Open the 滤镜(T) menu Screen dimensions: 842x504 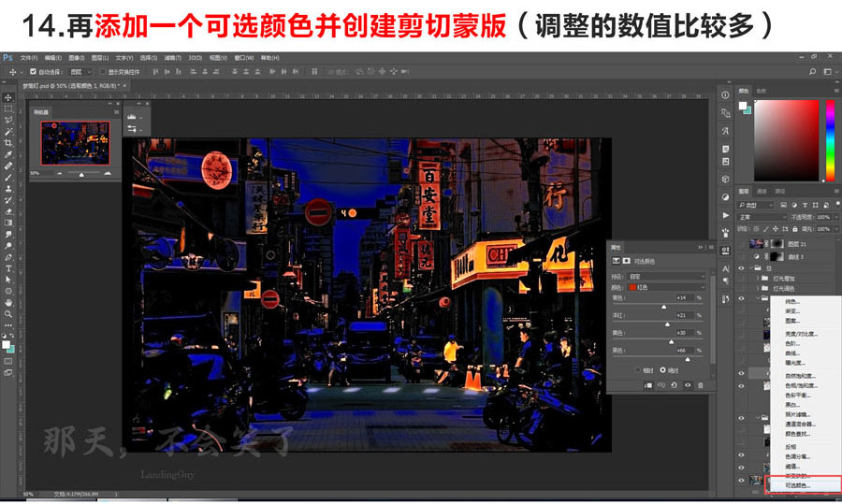click(x=172, y=57)
